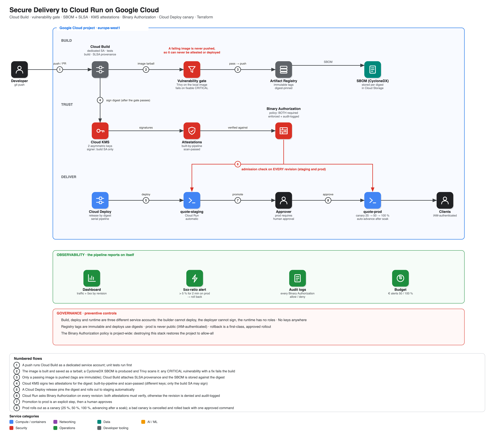
Task: Click the 'A failing image is never pushed' note
Action: pyautogui.click(x=192, y=50)
